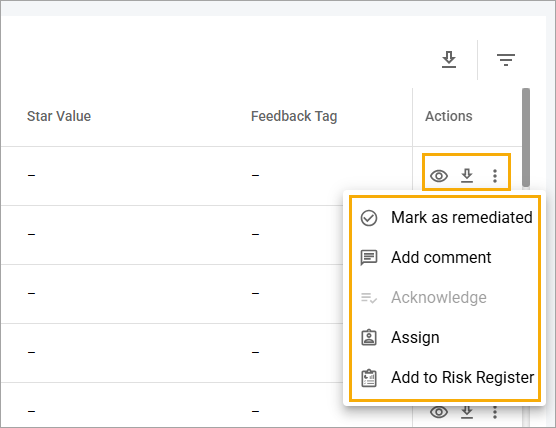The width and height of the screenshot is (556, 428).
Task: Click the export download icon above table
Action: pyautogui.click(x=449, y=60)
